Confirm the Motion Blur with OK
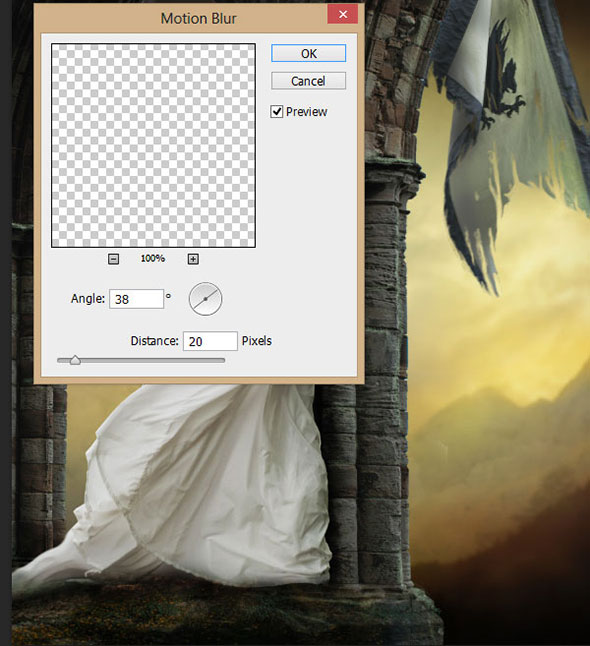 pos(308,54)
